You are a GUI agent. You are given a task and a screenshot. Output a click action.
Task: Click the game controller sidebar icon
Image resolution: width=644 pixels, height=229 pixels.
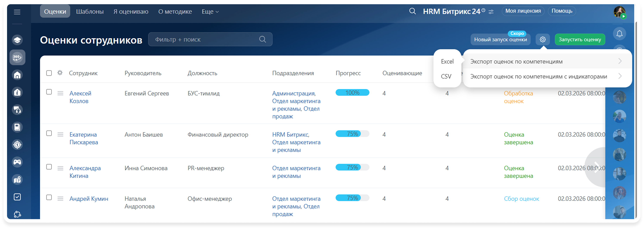tap(17, 162)
